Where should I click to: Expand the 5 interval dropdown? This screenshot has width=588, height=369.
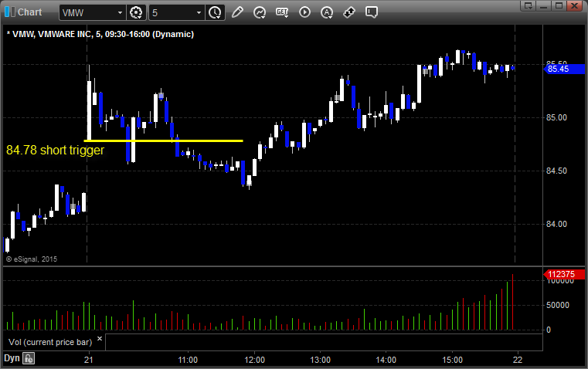(x=199, y=12)
